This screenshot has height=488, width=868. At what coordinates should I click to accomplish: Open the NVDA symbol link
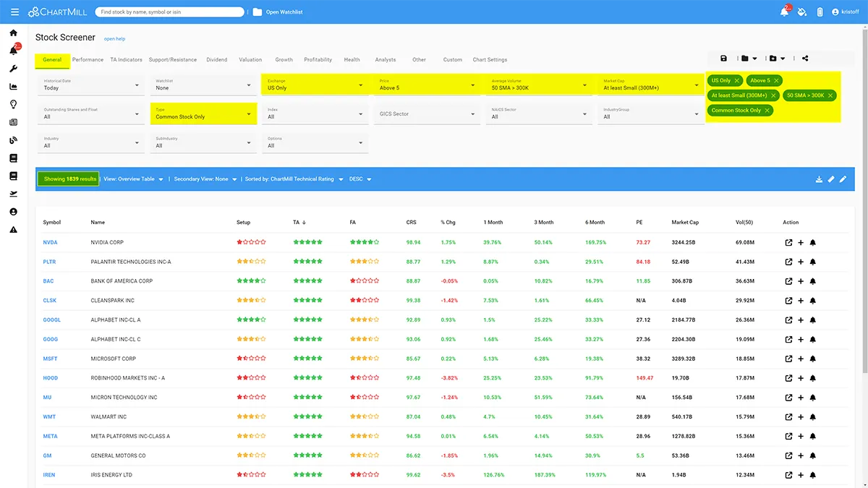point(50,242)
